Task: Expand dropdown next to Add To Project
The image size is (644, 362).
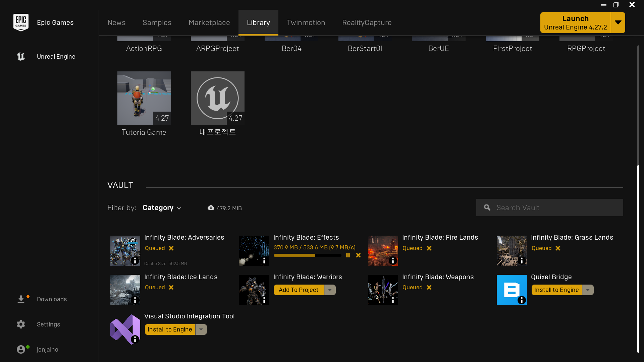Action: coord(330,290)
